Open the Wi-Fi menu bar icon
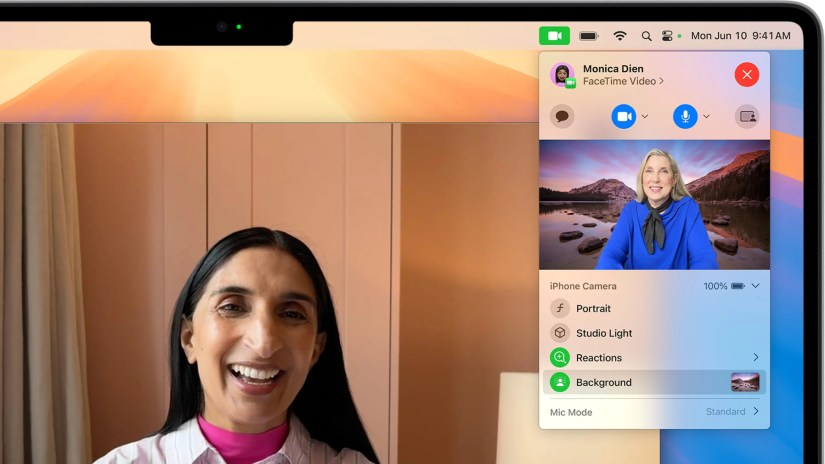The height and width of the screenshot is (464, 825). click(620, 36)
